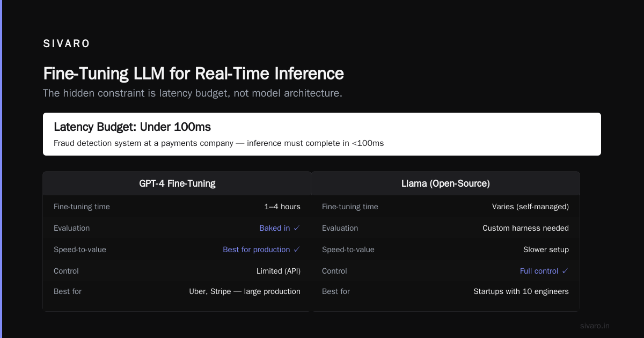644x338 pixels.
Task: Select the 1–4 hours fine-tuning time value
Action: click(x=282, y=207)
